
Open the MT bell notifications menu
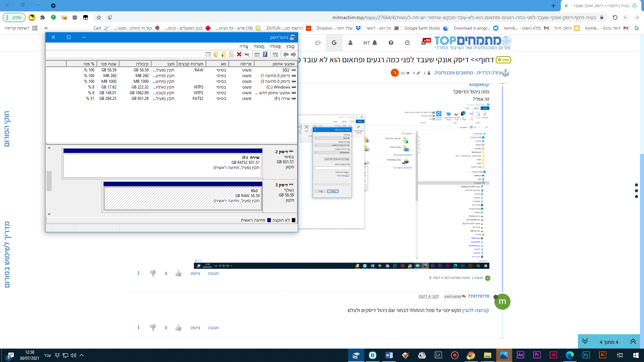tap(370, 43)
